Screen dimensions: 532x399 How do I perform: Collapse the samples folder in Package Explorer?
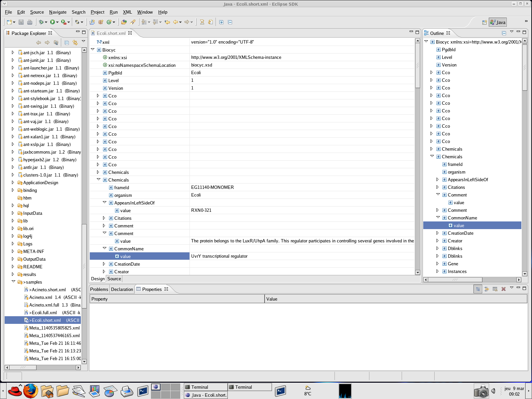[x=14, y=282]
